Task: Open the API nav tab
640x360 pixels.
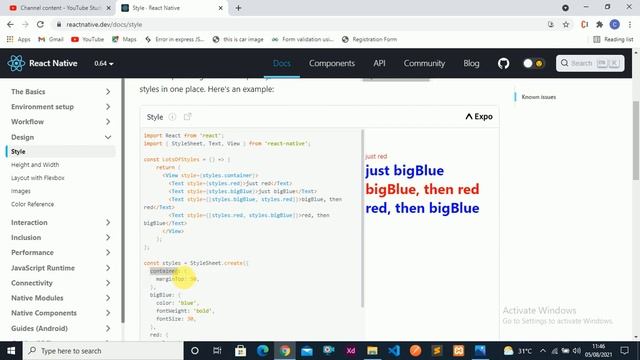Action: [x=379, y=63]
